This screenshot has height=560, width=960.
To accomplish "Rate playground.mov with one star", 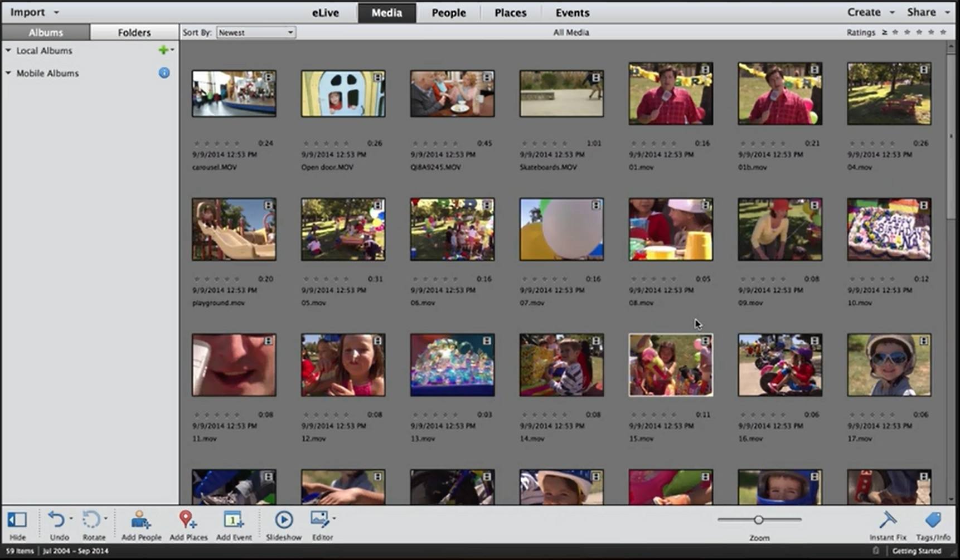I will click(x=196, y=279).
